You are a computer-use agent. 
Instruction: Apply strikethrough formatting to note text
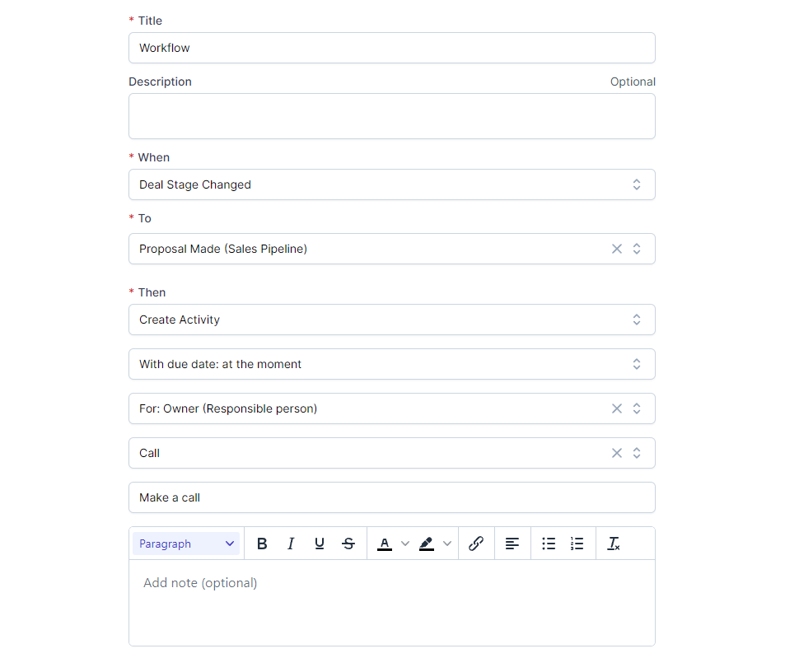(348, 544)
